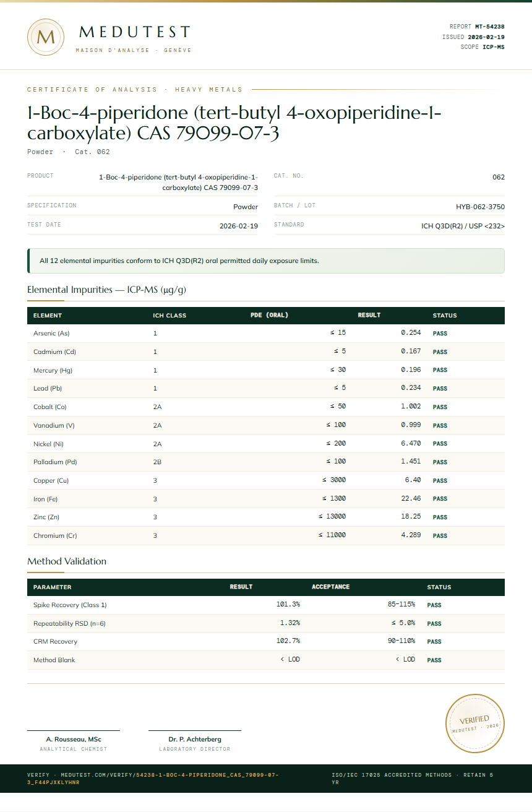Click the PASS status in the Cobalt row
This screenshot has width=532, height=812.
(440, 407)
